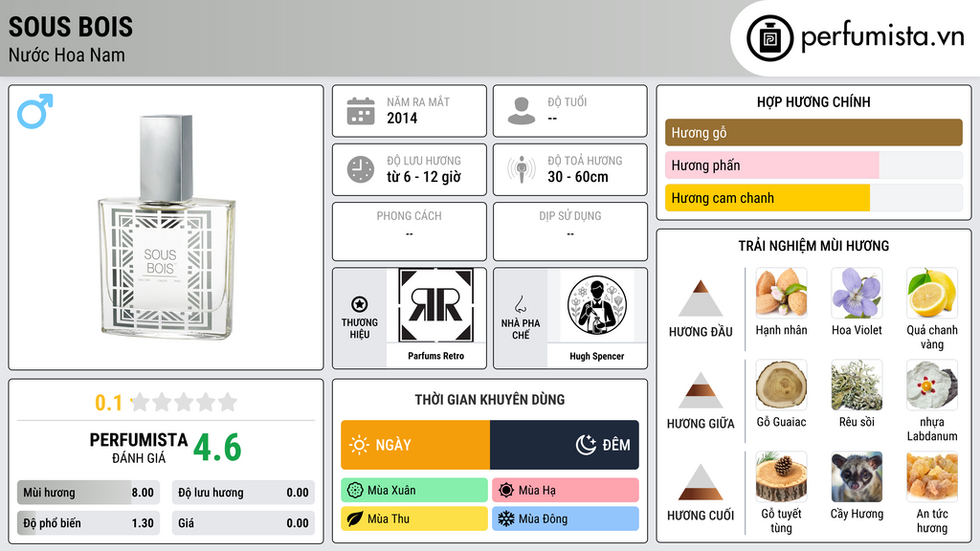Click the leaf icon next to Mùa Thu

(355, 519)
